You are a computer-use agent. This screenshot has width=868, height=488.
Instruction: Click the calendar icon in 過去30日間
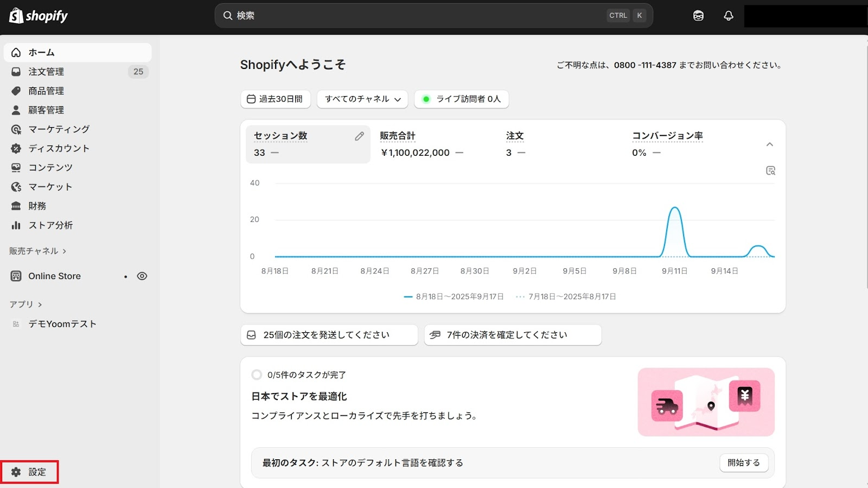click(x=251, y=99)
